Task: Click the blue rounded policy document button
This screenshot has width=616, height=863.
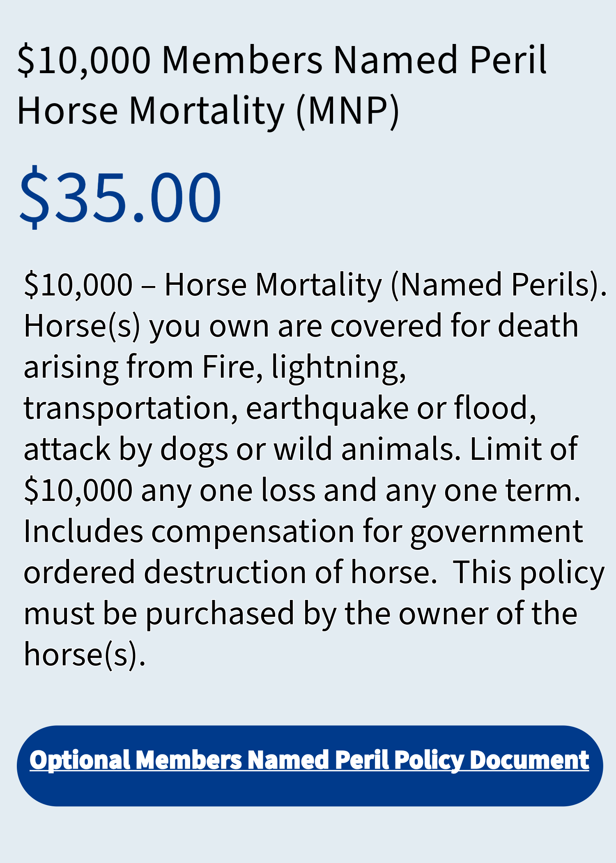Action: tap(310, 766)
